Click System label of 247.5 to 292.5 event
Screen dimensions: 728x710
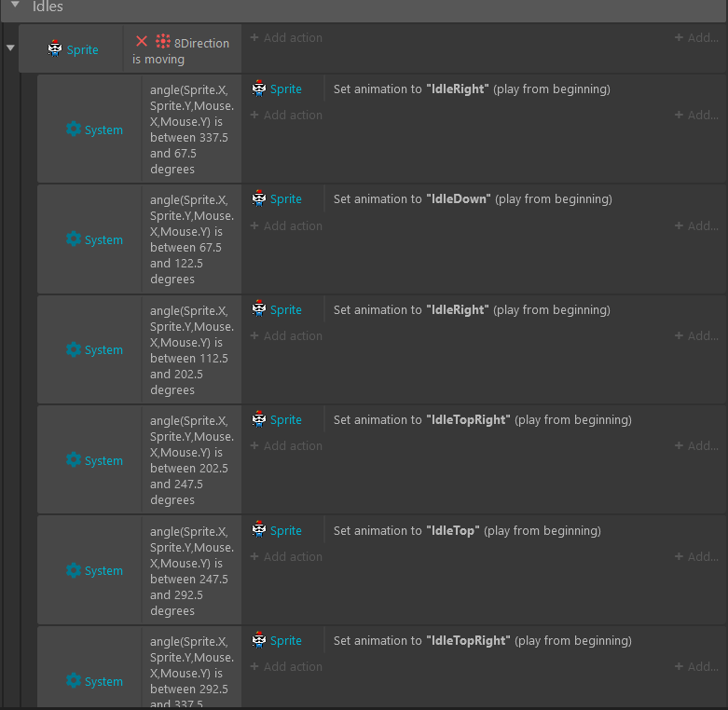point(103,571)
